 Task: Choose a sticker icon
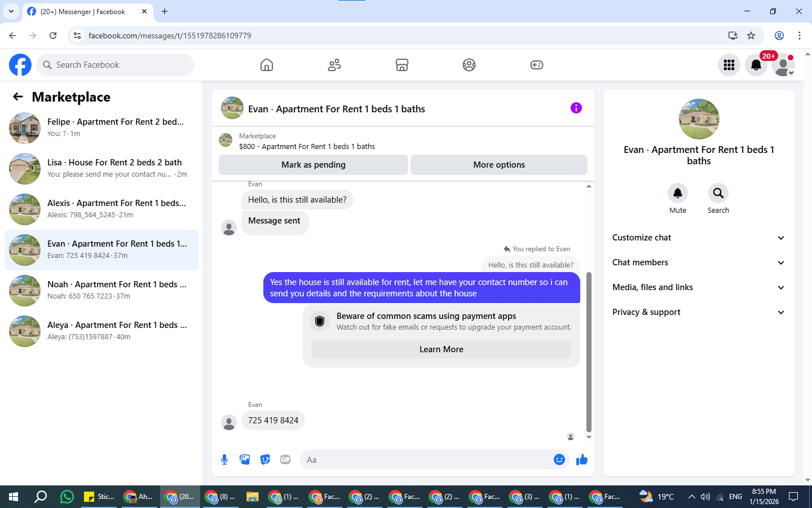pyautogui.click(x=265, y=459)
